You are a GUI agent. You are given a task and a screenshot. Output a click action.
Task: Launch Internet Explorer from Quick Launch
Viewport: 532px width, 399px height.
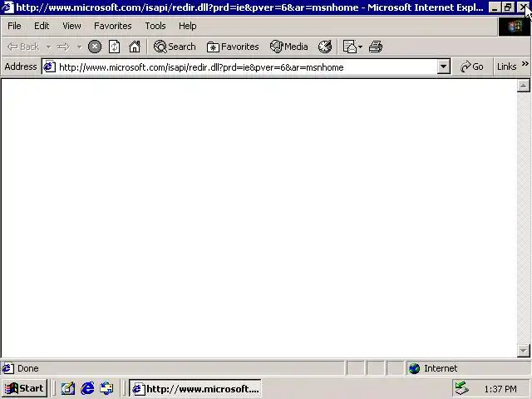pyautogui.click(x=87, y=388)
